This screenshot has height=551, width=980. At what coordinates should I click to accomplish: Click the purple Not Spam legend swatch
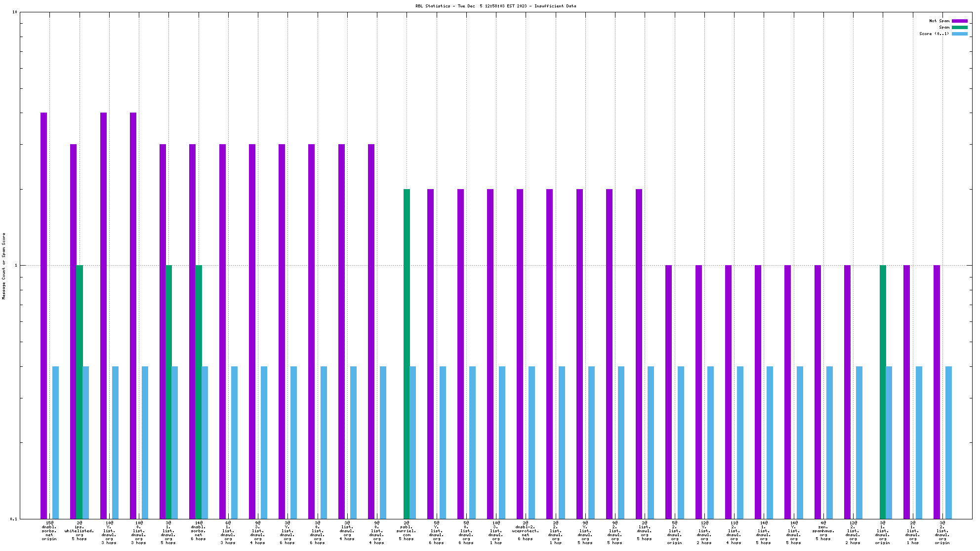(x=959, y=21)
